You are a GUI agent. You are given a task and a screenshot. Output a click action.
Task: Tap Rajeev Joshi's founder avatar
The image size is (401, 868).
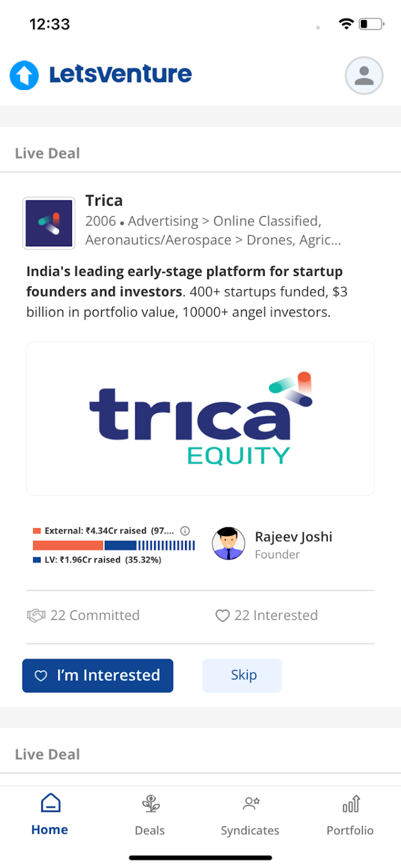click(x=229, y=543)
